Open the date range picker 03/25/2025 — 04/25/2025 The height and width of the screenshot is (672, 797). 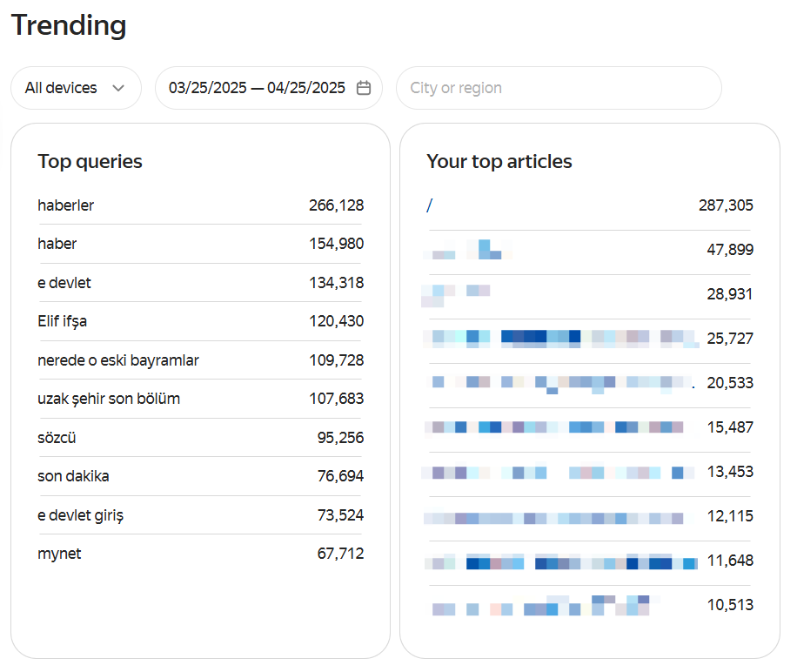pos(257,88)
